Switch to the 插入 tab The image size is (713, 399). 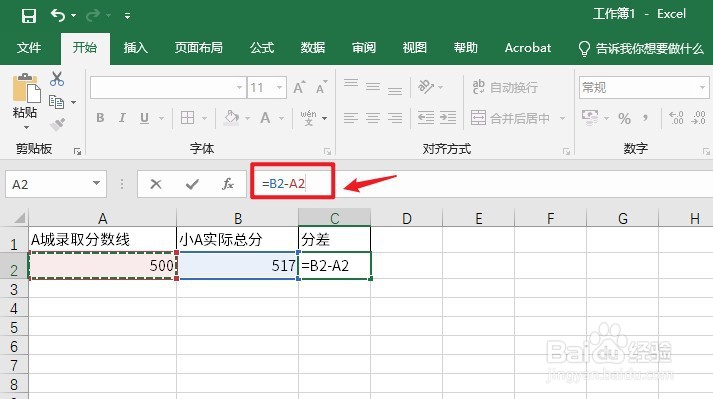[x=136, y=48]
